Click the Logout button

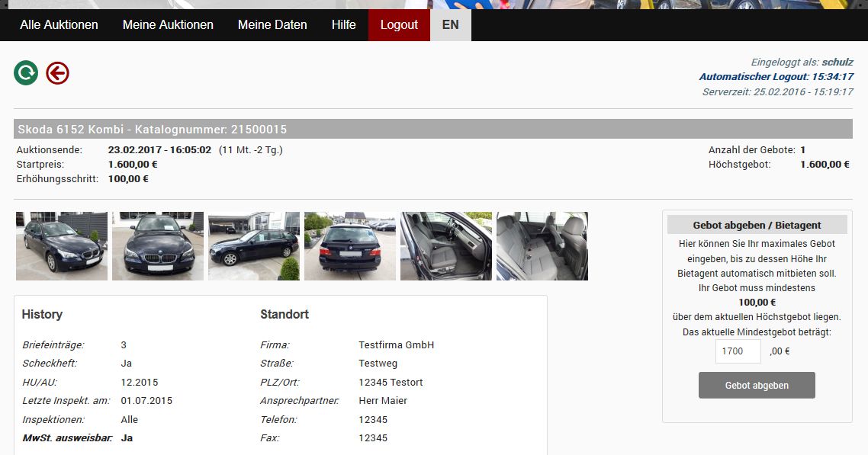pyautogui.click(x=399, y=25)
